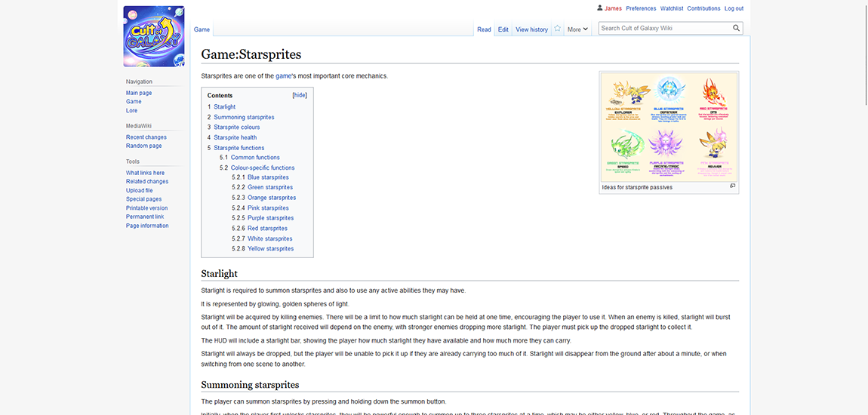Switch to the Edit tab

tap(503, 29)
